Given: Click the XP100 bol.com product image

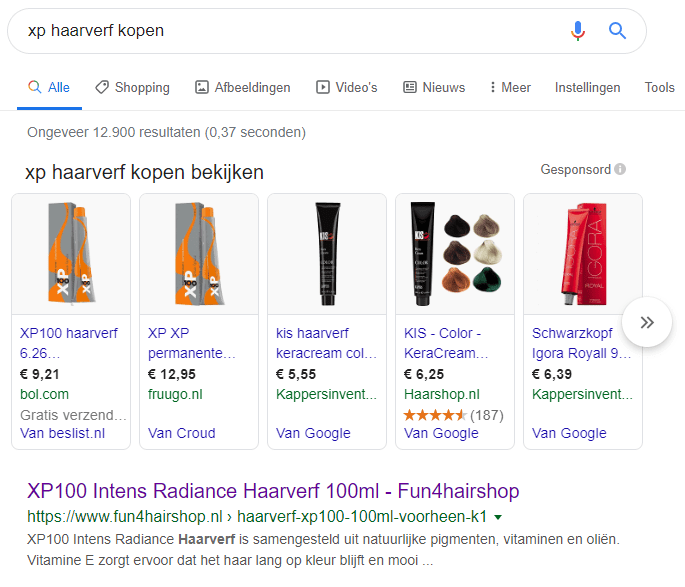Looking at the screenshot, I should tap(70, 254).
